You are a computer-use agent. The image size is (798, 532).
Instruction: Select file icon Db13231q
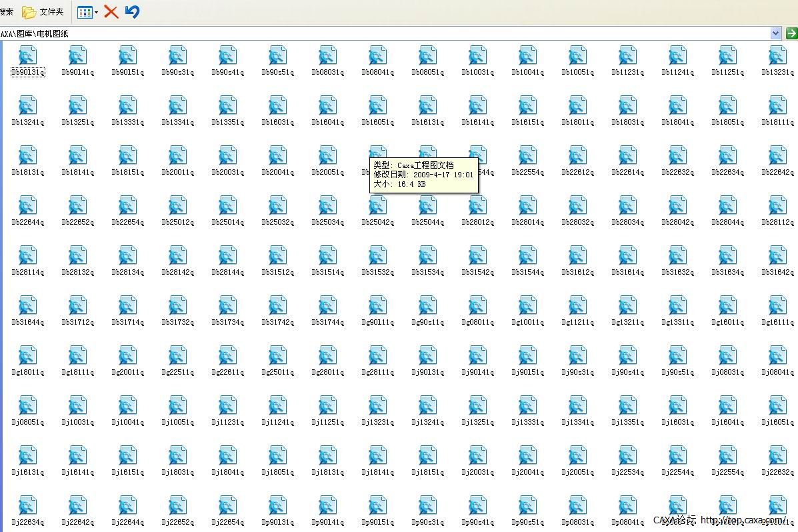click(x=777, y=55)
